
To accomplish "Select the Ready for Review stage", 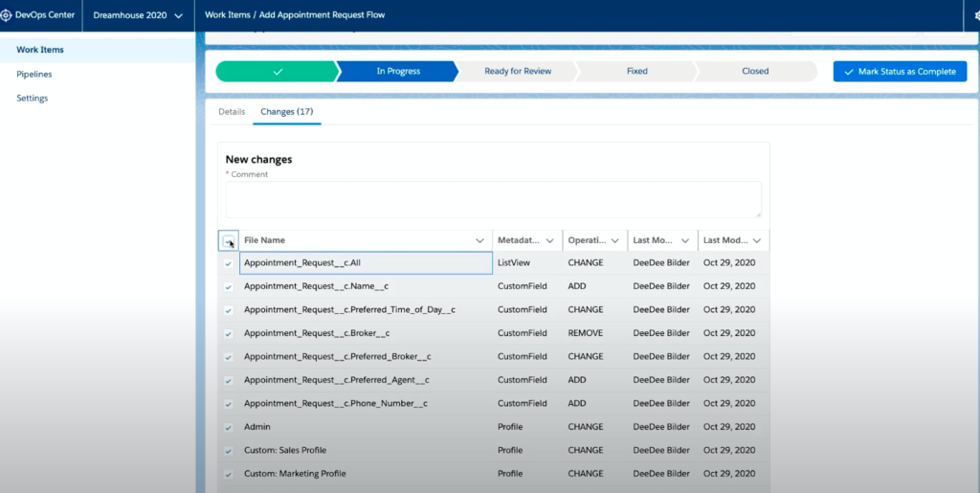I will pyautogui.click(x=518, y=71).
